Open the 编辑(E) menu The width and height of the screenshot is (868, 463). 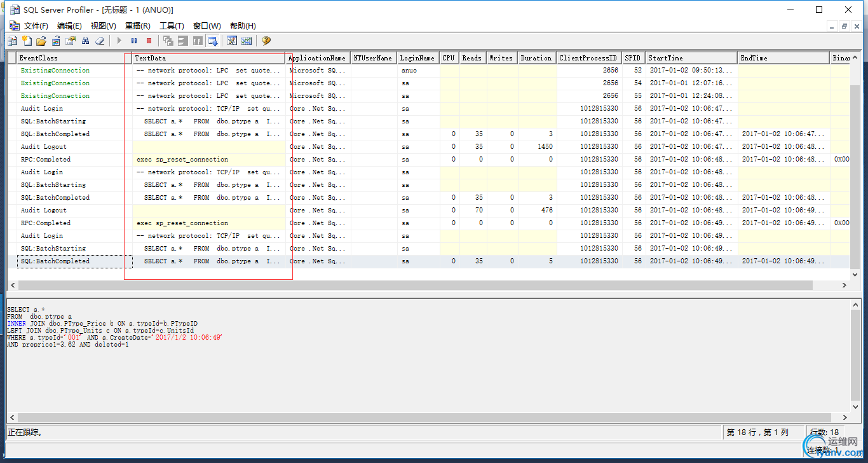pos(69,26)
